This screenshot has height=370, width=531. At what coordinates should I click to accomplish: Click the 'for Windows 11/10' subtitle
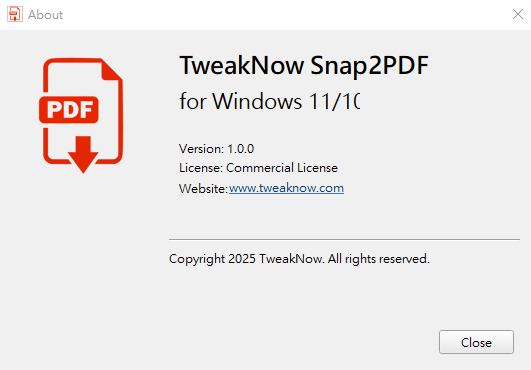point(270,101)
